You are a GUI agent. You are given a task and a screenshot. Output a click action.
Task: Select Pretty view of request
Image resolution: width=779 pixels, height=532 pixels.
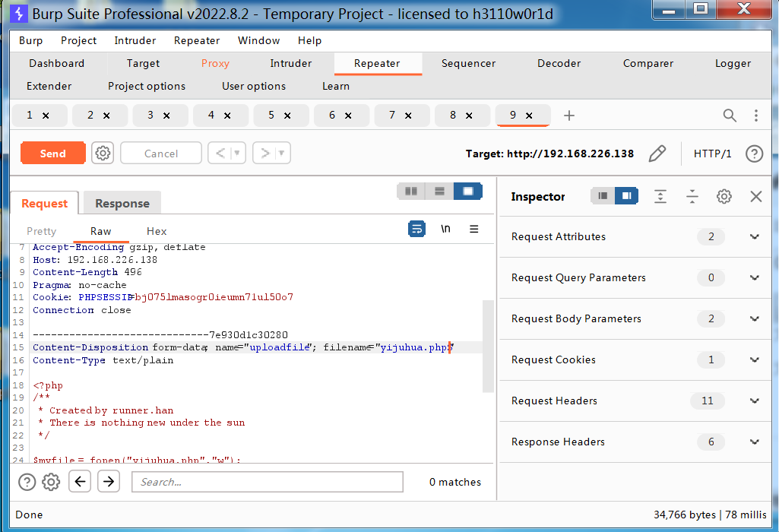41,231
